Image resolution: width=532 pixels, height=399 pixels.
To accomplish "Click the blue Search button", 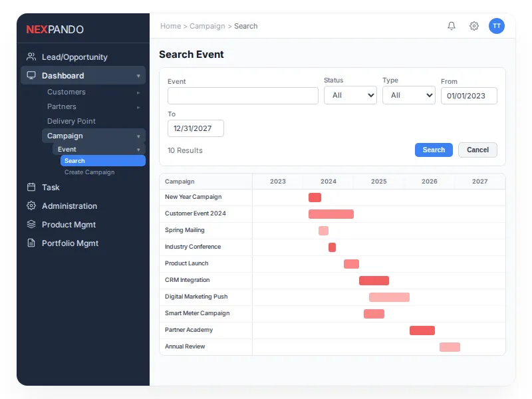I will pyautogui.click(x=434, y=150).
